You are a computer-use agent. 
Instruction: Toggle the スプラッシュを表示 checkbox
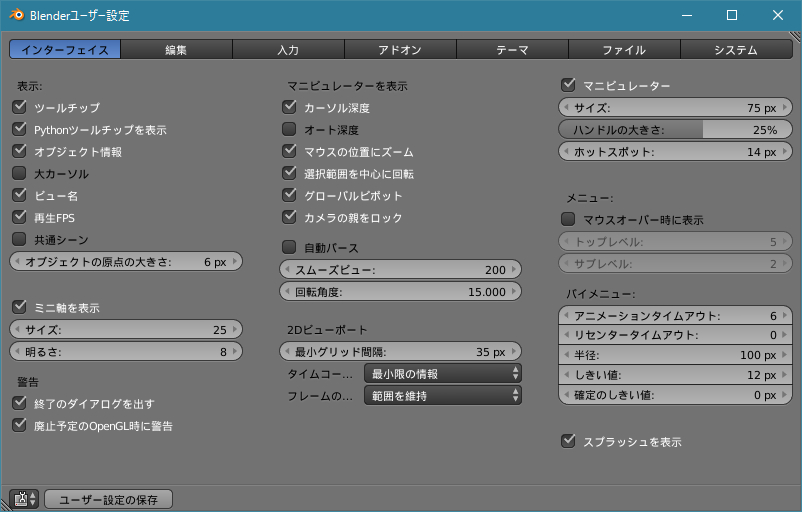pos(569,440)
